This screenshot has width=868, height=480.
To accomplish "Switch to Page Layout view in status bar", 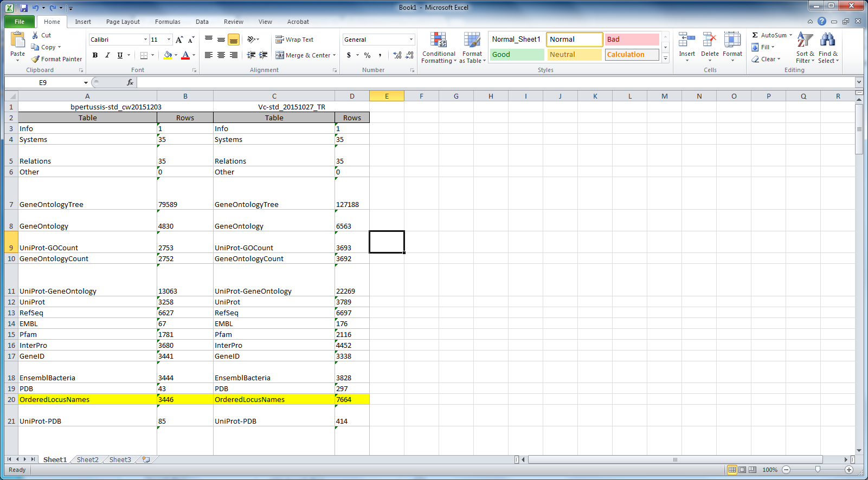I will click(742, 470).
